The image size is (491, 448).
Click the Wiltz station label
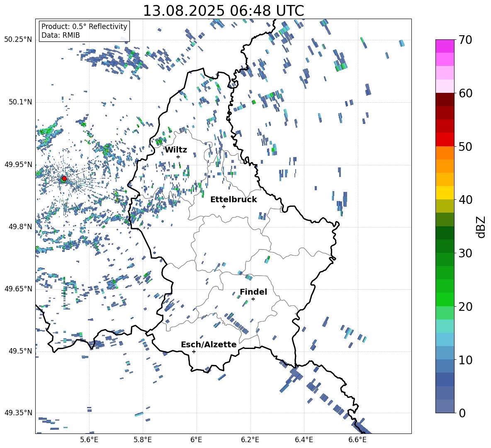click(x=176, y=150)
